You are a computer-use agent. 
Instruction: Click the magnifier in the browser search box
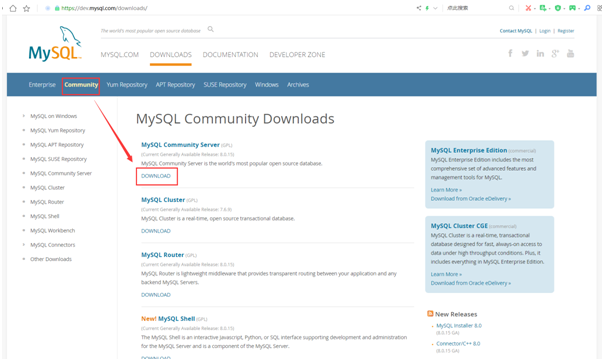point(511,8)
